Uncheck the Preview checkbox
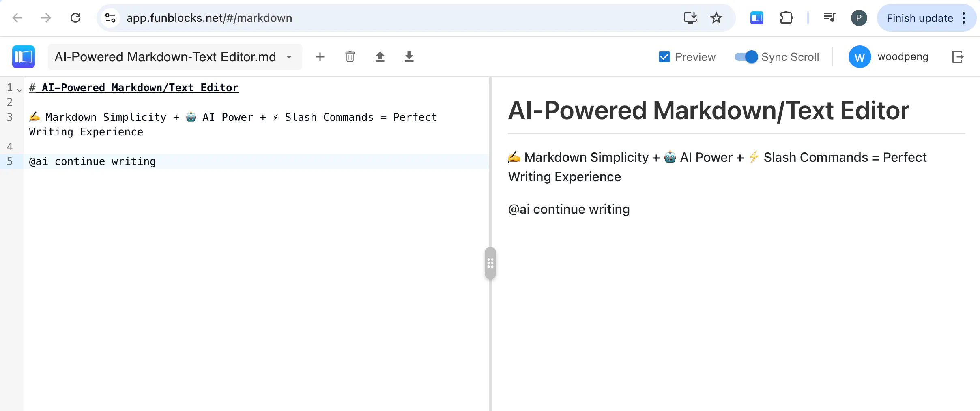Image resolution: width=980 pixels, height=411 pixels. (664, 57)
